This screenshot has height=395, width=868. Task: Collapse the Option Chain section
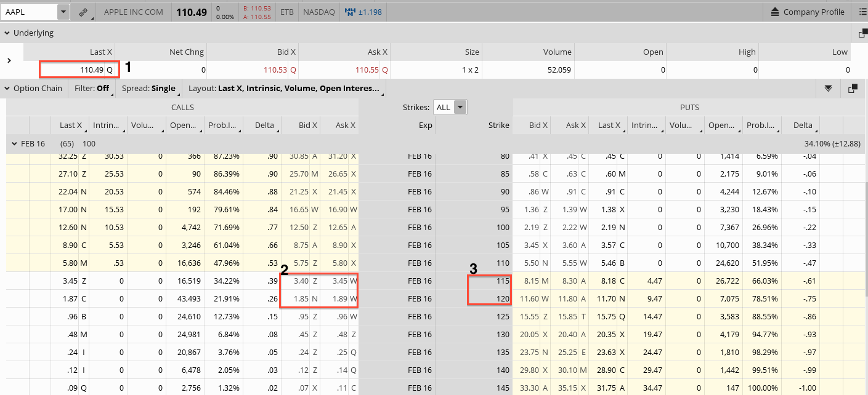(x=7, y=89)
